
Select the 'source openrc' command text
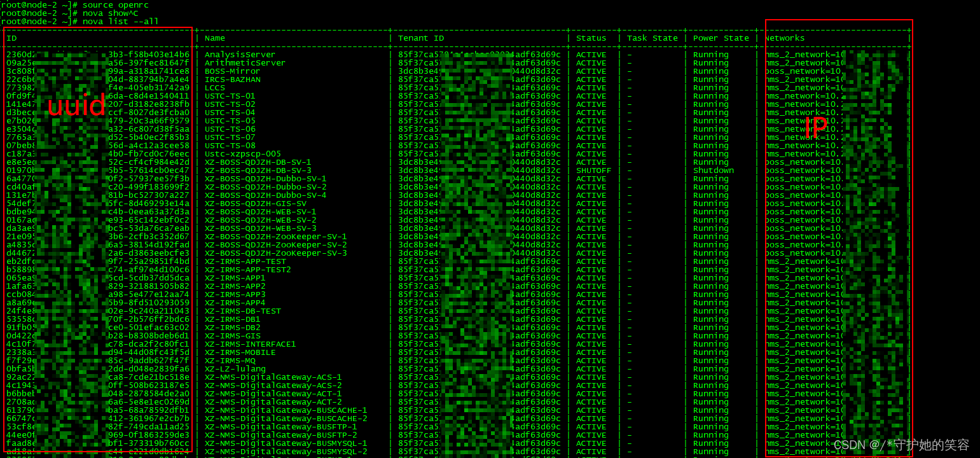(116, 4)
